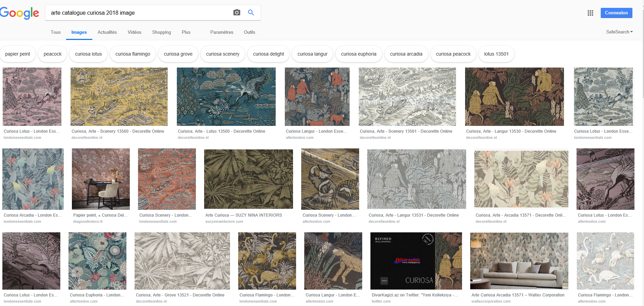Open the Arcadia 13571 Decorette thumbnail
Image resolution: width=644 pixels, height=306 pixels.
tap(521, 179)
